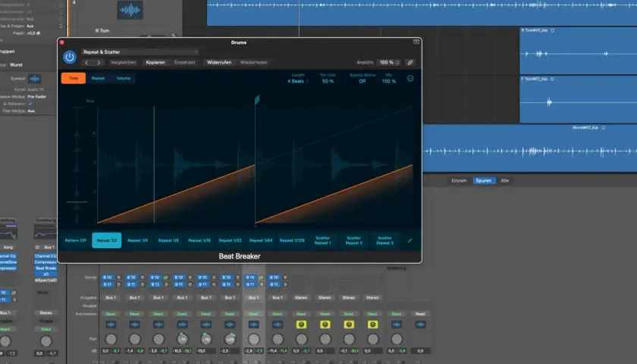637x364 pixels.
Task: Open the Ansicht 100 % view size dropdown
Action: 389,62
